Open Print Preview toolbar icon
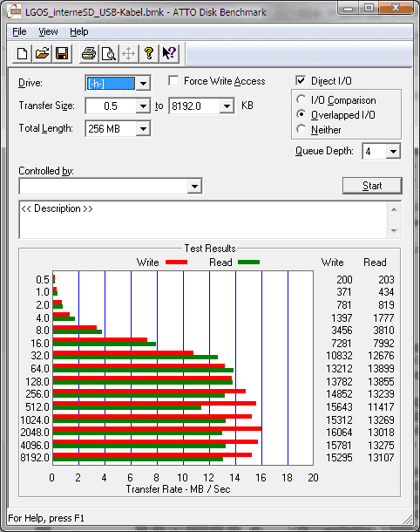The width and height of the screenshot is (420, 532). [x=109, y=53]
